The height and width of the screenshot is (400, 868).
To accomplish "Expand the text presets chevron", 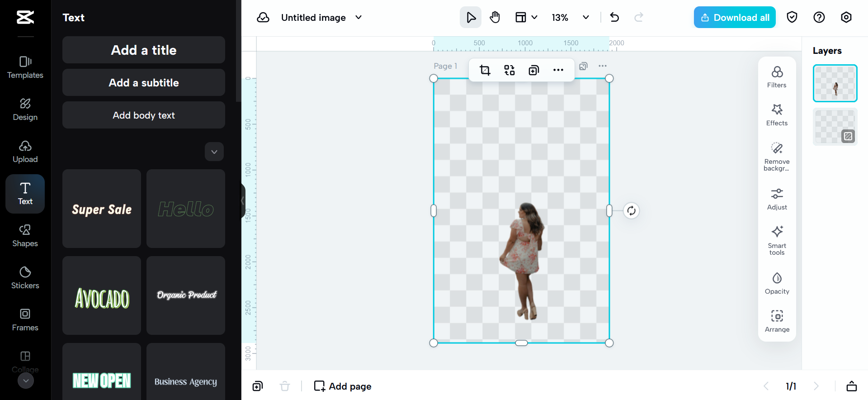I will click(x=214, y=152).
